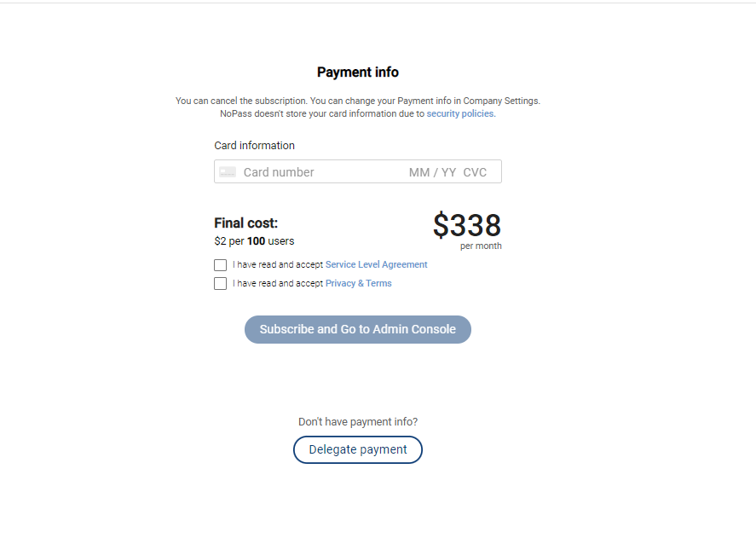Viewport: 756px width, 544px height.
Task: Open the Service Level Agreement link
Action: (x=376, y=265)
